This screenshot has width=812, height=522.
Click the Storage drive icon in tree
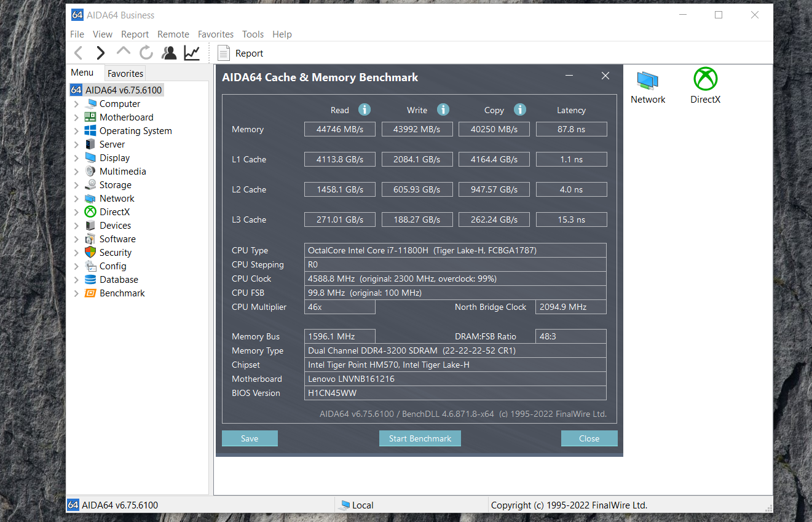90,185
